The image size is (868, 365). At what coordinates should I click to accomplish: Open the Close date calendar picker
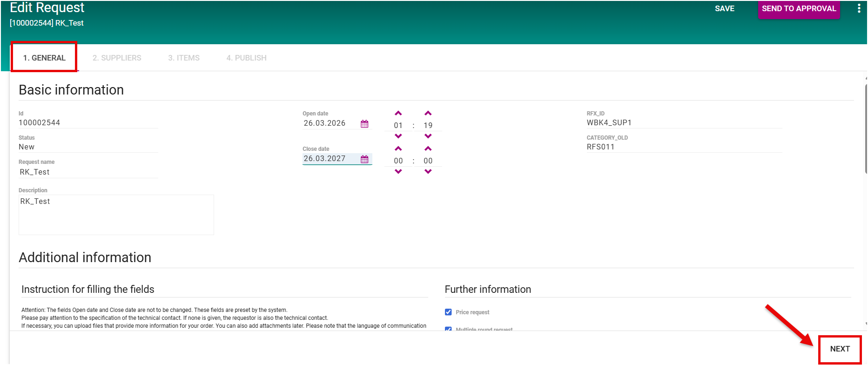click(x=364, y=159)
